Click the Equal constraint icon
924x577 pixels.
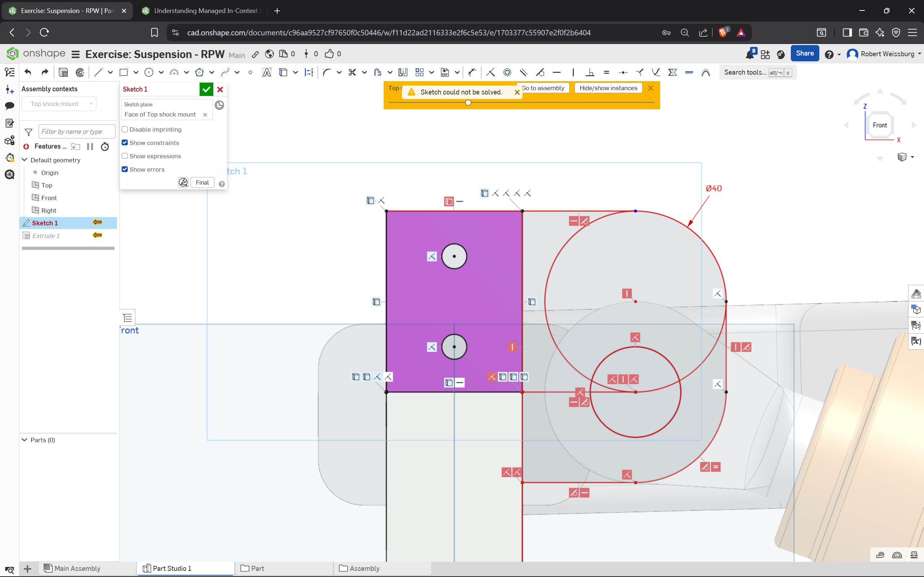pyautogui.click(x=606, y=72)
